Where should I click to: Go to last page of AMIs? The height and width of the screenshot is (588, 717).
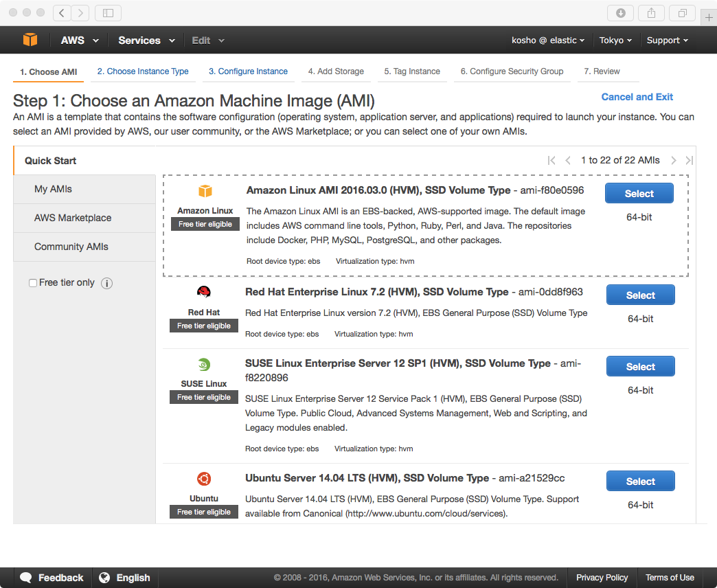click(689, 160)
